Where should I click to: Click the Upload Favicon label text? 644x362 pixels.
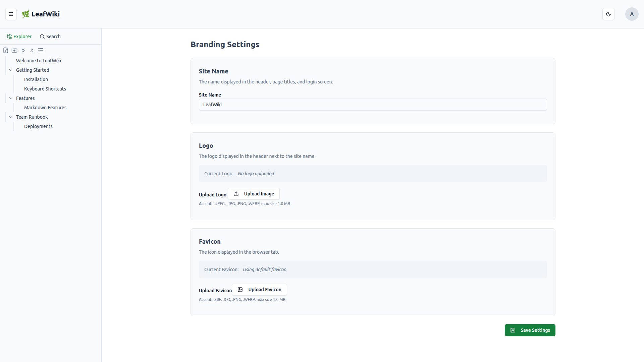tap(215, 291)
